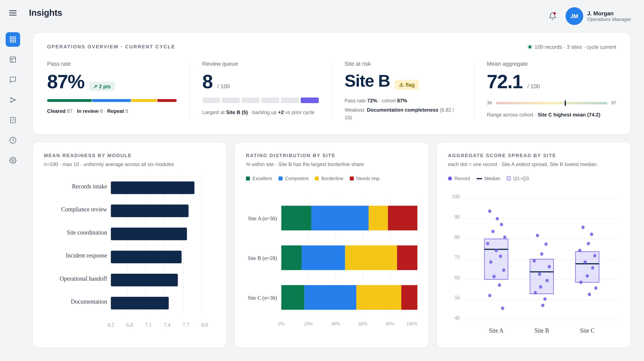Click the Documentation completeness text
Image resolution: width=644 pixels, height=361 pixels.
tap(402, 110)
